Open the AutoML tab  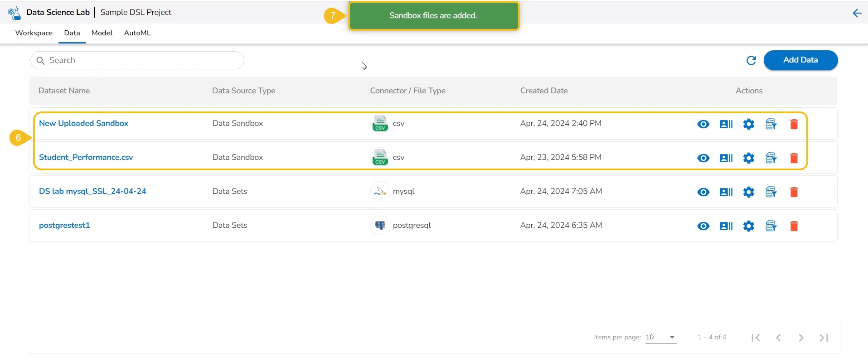137,33
